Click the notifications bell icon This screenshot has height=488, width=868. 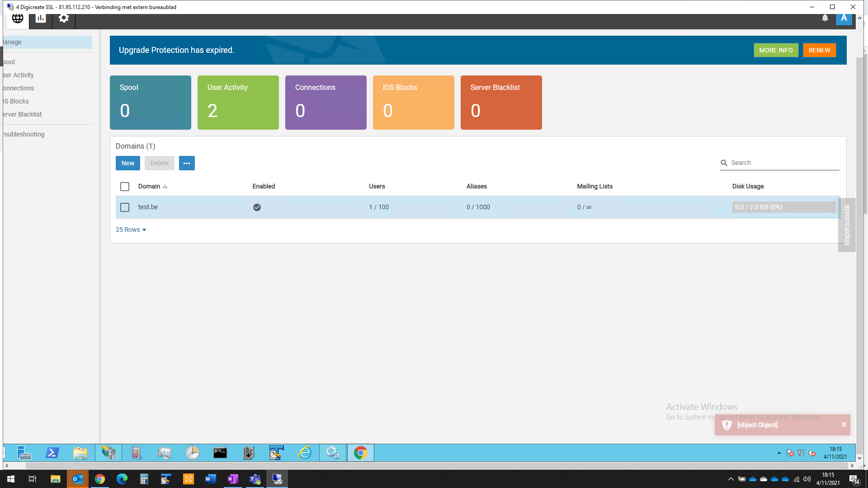point(825,18)
